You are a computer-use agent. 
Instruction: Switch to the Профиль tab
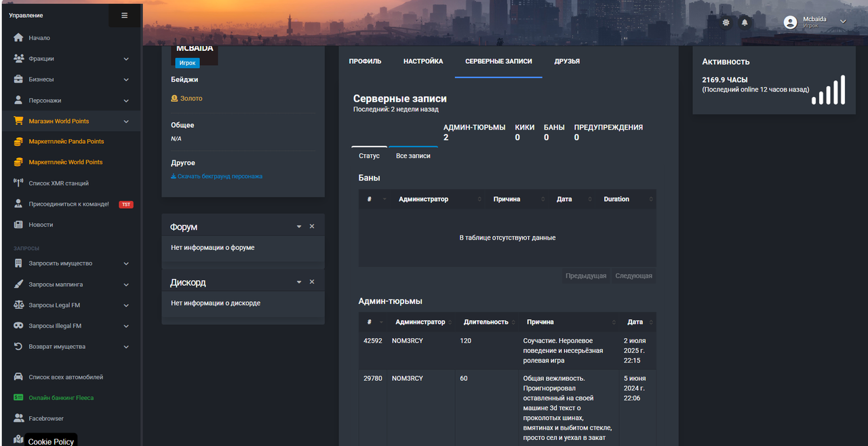(x=365, y=61)
